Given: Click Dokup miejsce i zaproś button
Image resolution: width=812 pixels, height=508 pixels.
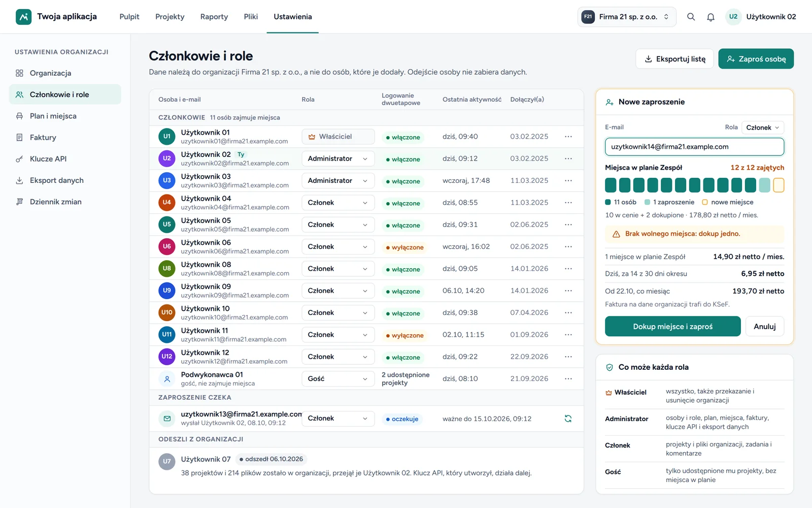Looking at the screenshot, I should [673, 327].
